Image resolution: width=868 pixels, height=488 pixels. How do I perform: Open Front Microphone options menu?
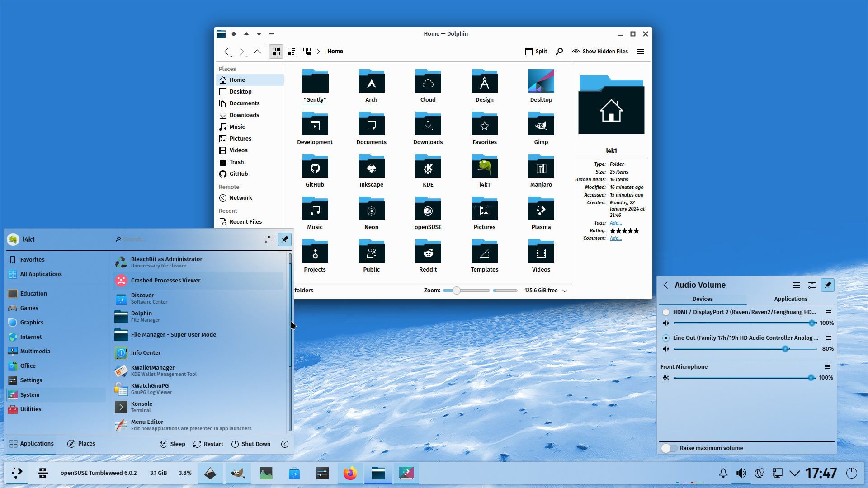click(828, 367)
